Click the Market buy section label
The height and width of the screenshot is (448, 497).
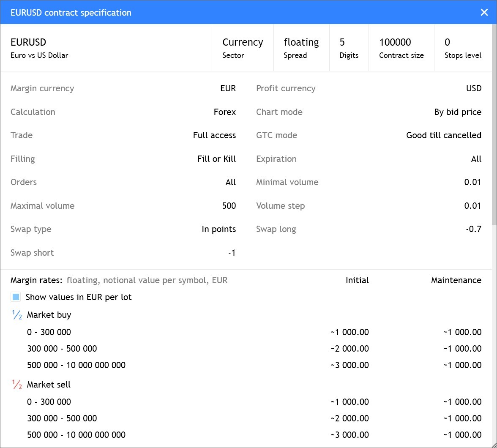coord(49,315)
